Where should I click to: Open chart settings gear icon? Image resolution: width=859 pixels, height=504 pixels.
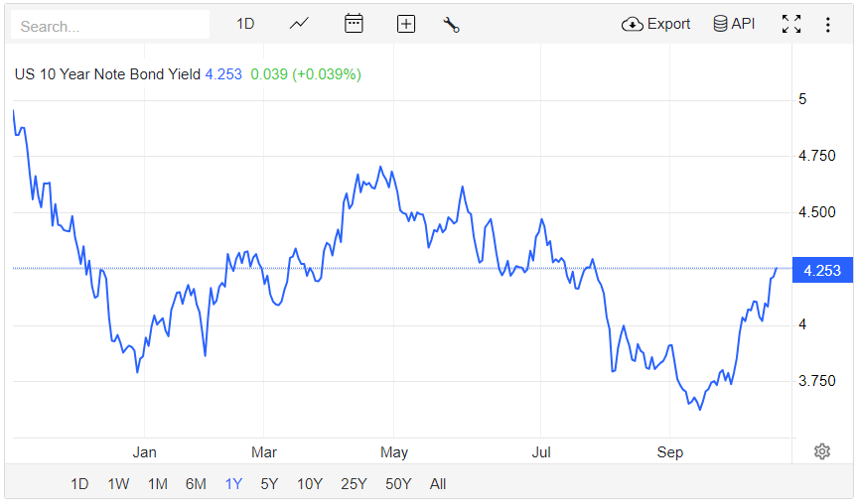(822, 451)
